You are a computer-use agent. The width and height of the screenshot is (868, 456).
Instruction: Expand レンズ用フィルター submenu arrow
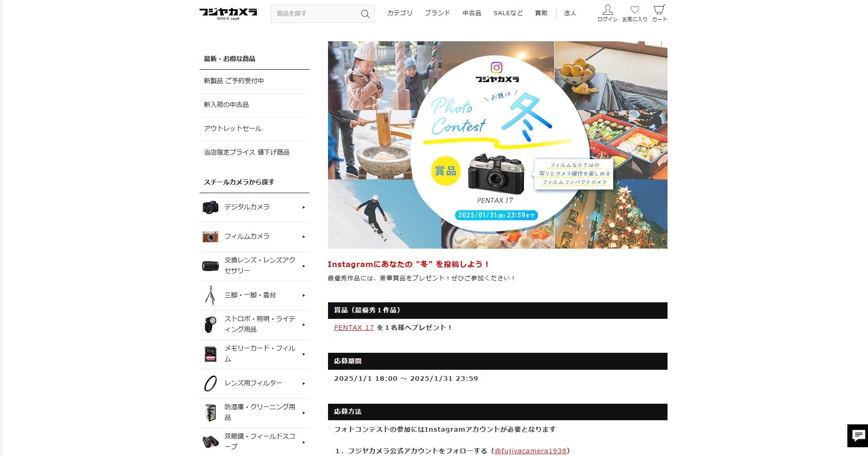[x=304, y=384]
